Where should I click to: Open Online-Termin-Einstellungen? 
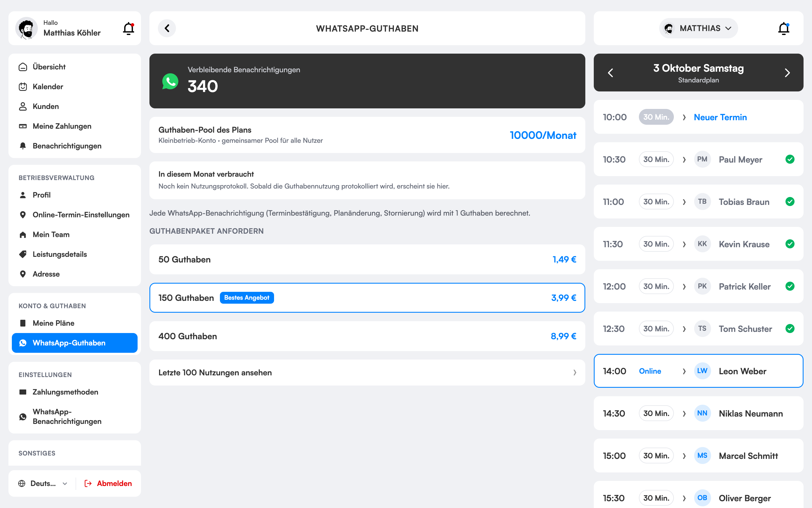pos(74,215)
